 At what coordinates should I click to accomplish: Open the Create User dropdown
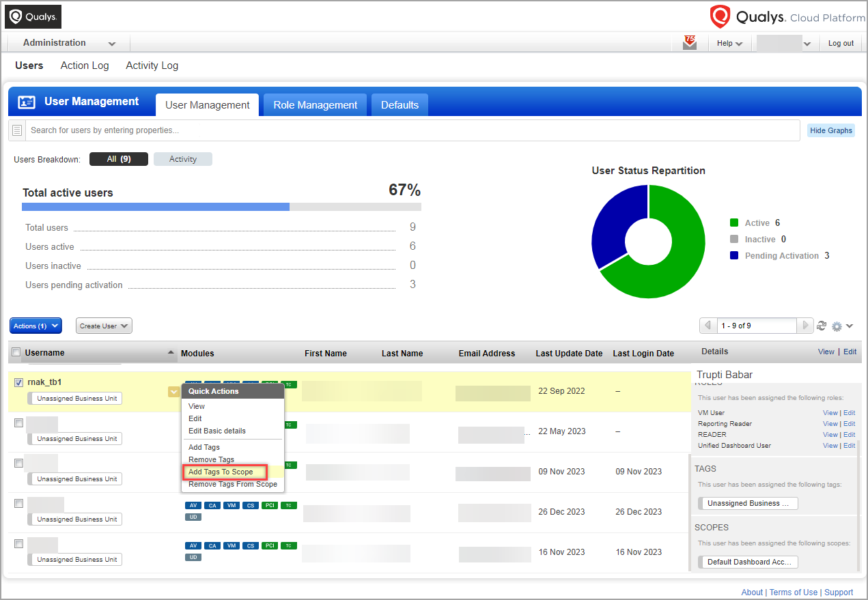(104, 326)
